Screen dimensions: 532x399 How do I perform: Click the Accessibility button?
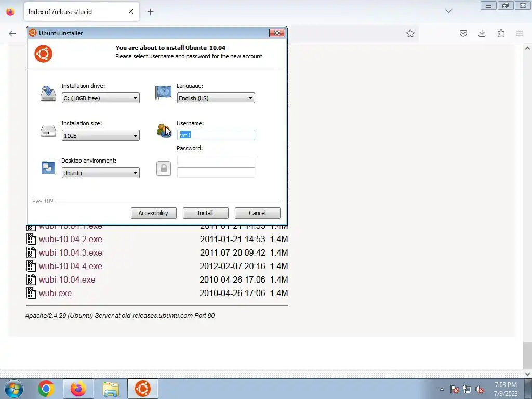[153, 213]
